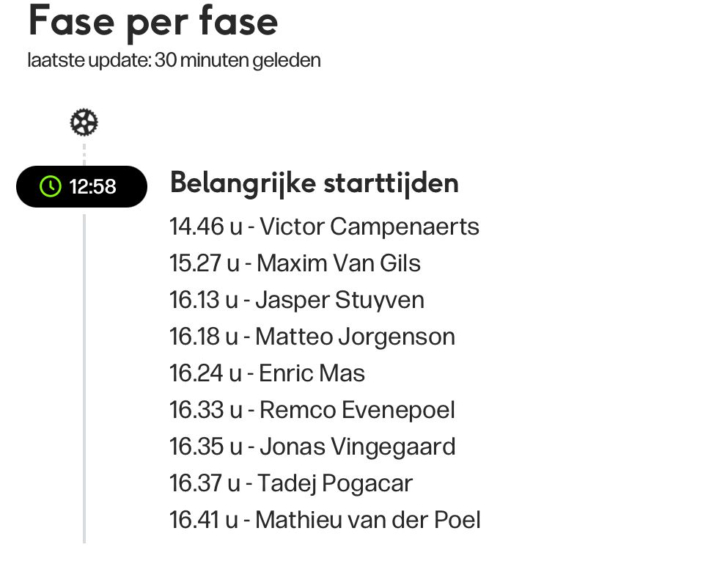728x572 pixels.
Task: Click the gear sprocket timeline icon
Action: 84,122
